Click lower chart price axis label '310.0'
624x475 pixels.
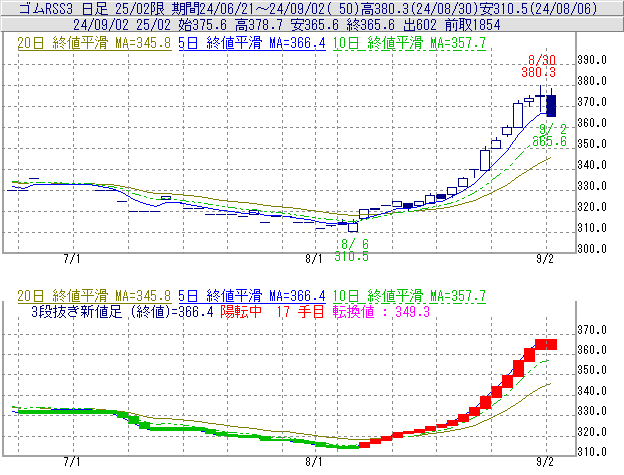[x=592, y=452]
